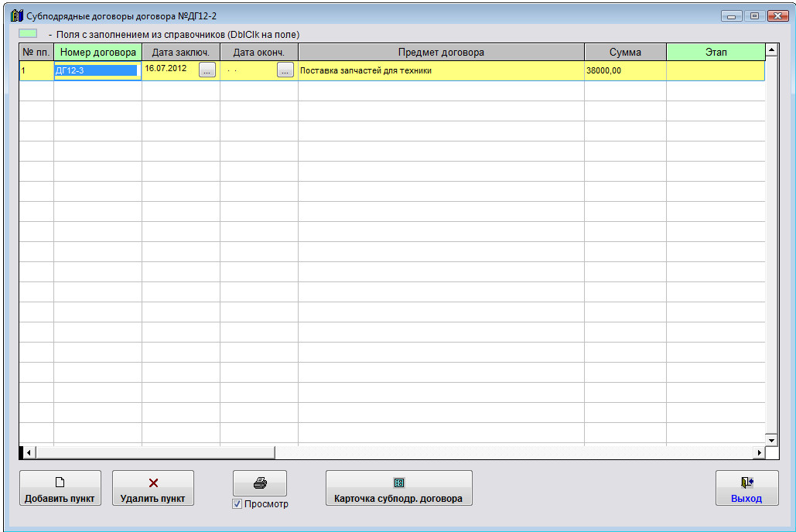This screenshot has height=532, width=796.
Task: Click row number 1 cell
Action: click(36, 70)
